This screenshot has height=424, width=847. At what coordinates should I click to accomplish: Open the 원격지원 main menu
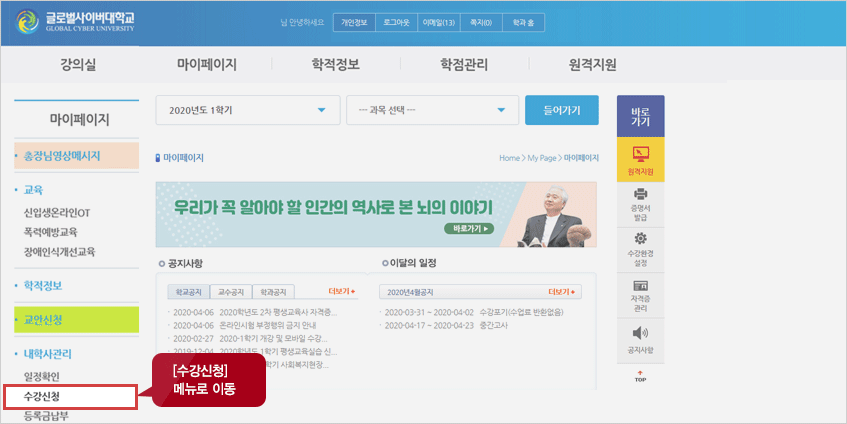(593, 65)
